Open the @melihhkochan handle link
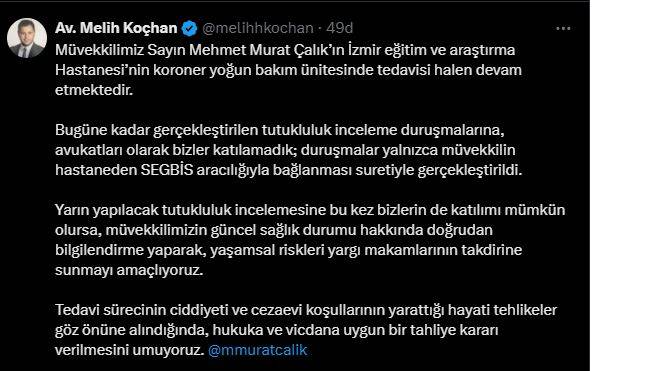 [257, 28]
